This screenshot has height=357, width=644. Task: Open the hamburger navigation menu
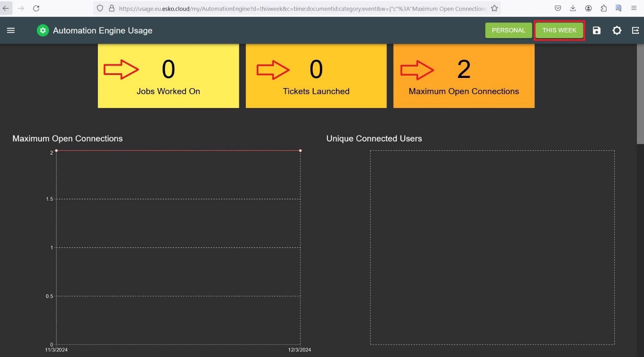(11, 30)
